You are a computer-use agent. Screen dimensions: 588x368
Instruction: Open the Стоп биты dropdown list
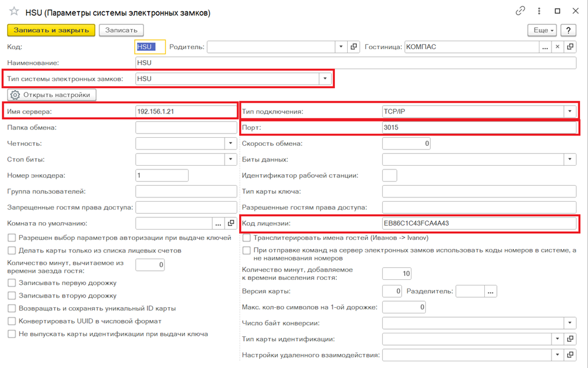[x=231, y=160]
